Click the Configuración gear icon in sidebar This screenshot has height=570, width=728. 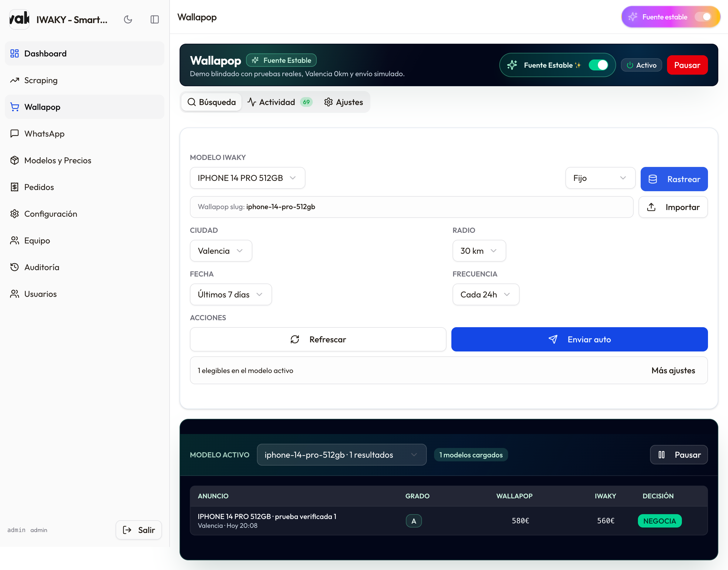[x=15, y=214]
